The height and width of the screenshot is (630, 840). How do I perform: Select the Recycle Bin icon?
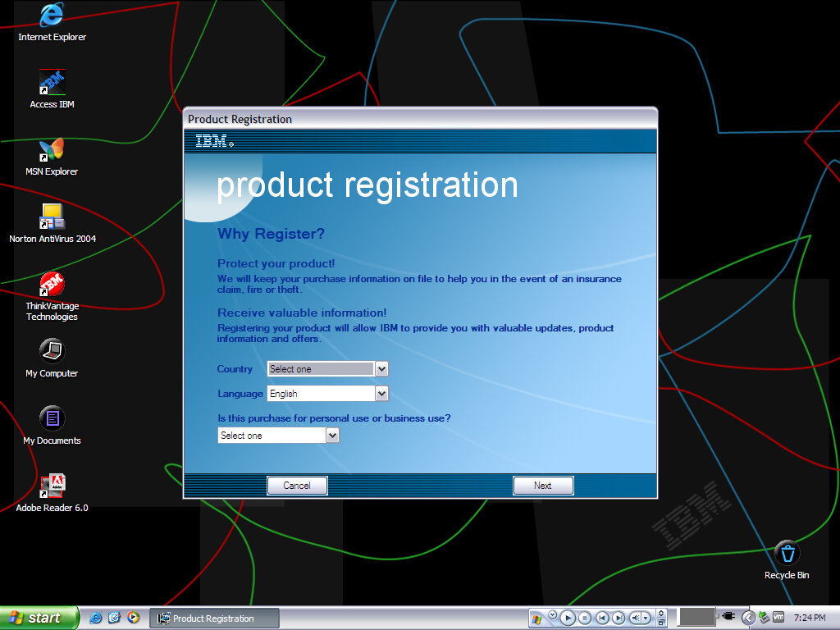787,554
